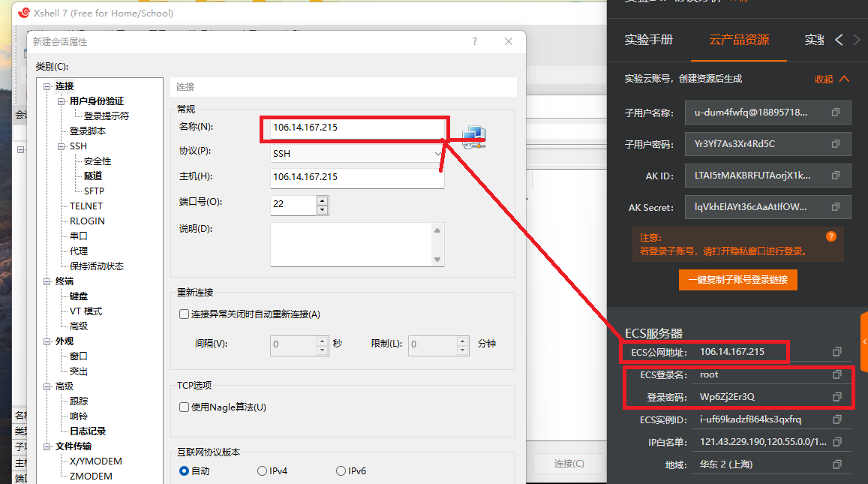868x484 pixels.
Task: Copy the sub-user password Yr3Yf7As3Xr4Rd5C
Action: tap(835, 144)
